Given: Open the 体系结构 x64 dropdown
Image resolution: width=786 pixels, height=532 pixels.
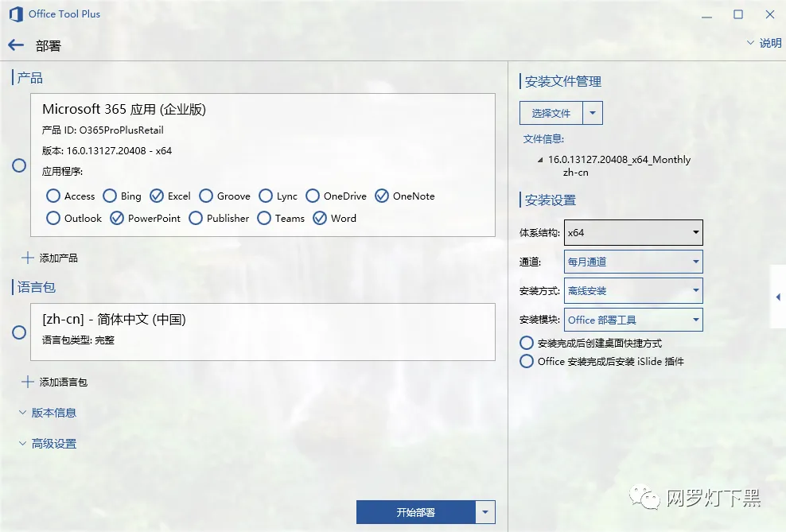Looking at the screenshot, I should (x=633, y=232).
